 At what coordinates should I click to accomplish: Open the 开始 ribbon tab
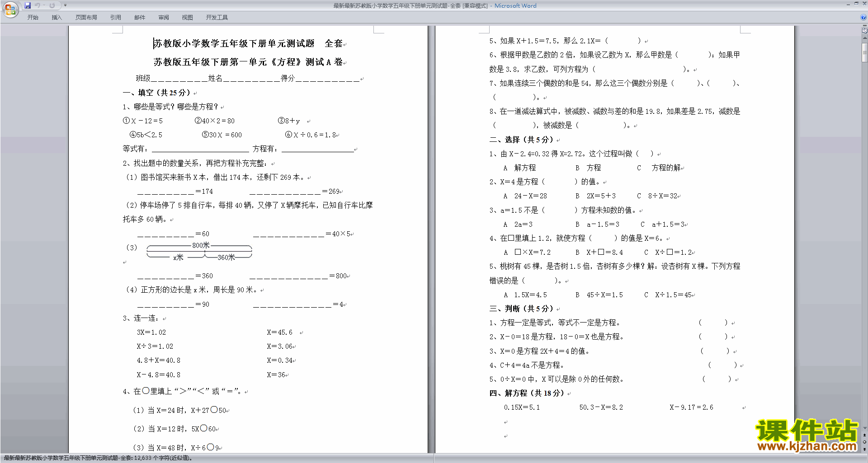tap(33, 18)
